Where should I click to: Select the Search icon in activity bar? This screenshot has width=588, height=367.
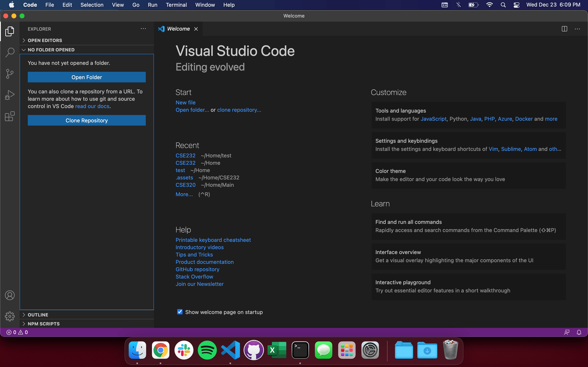tap(10, 52)
